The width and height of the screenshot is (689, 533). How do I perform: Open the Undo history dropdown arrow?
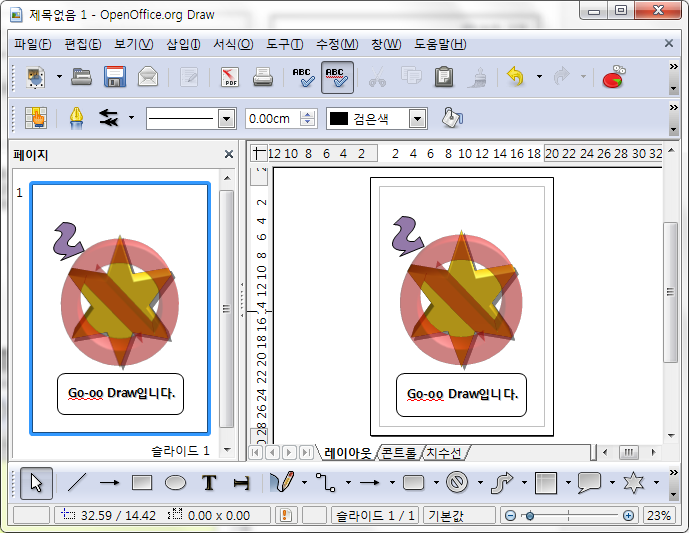tap(539, 77)
